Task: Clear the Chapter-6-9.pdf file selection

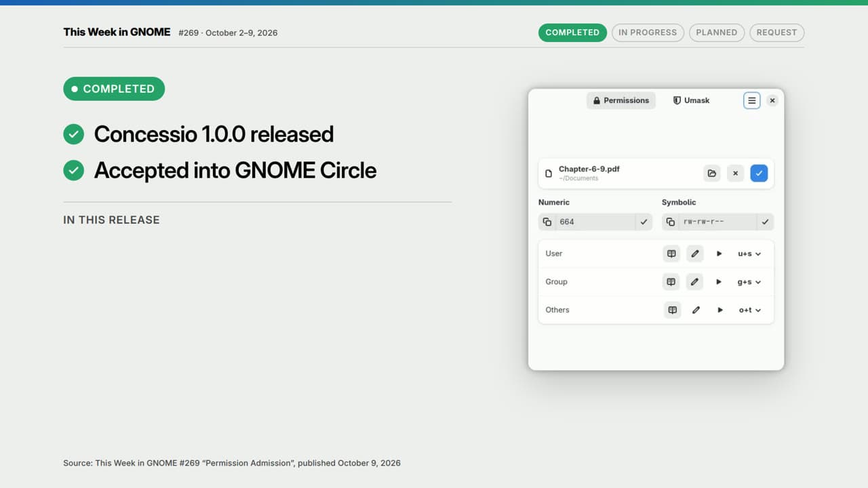Action: (735, 174)
